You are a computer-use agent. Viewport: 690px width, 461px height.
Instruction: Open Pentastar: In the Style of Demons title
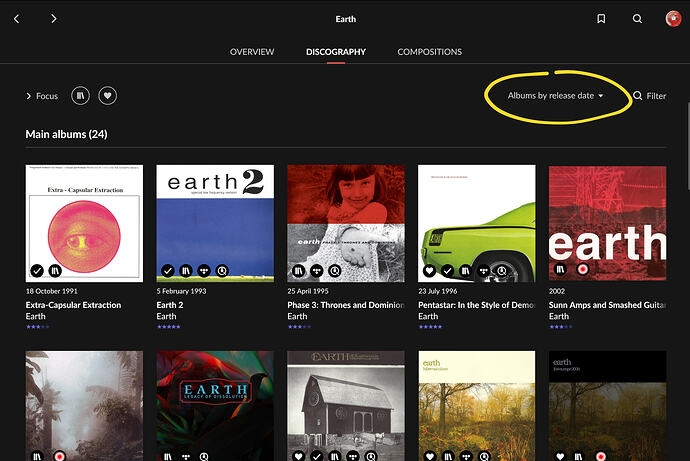click(477, 305)
